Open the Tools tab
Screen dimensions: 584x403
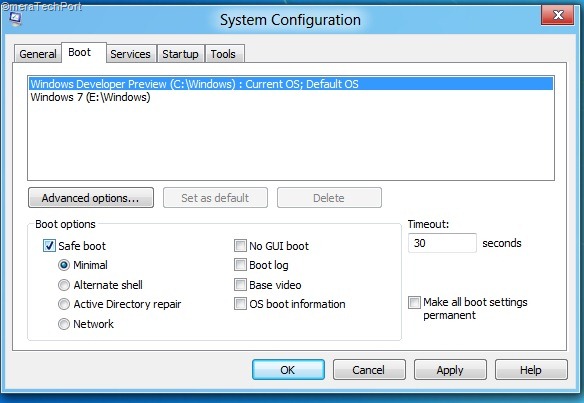225,54
